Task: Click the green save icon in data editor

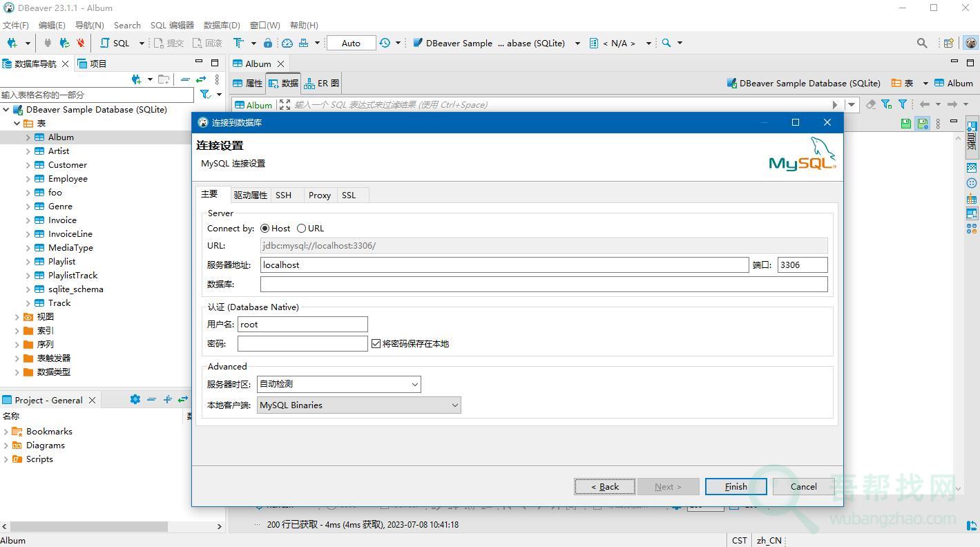Action: click(x=906, y=124)
